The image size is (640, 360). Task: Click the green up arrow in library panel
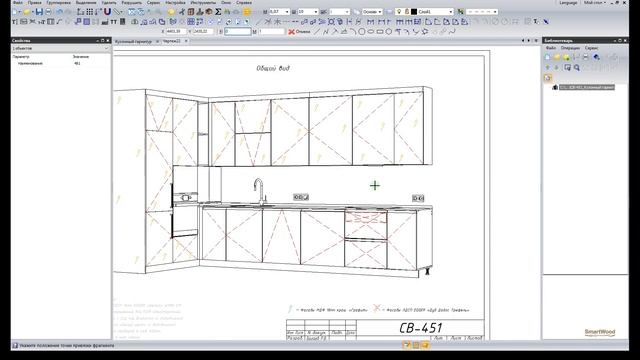547,67
